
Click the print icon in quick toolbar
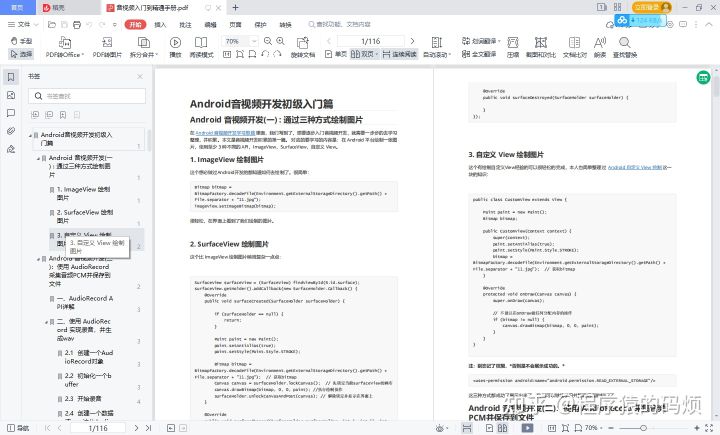coord(77,24)
